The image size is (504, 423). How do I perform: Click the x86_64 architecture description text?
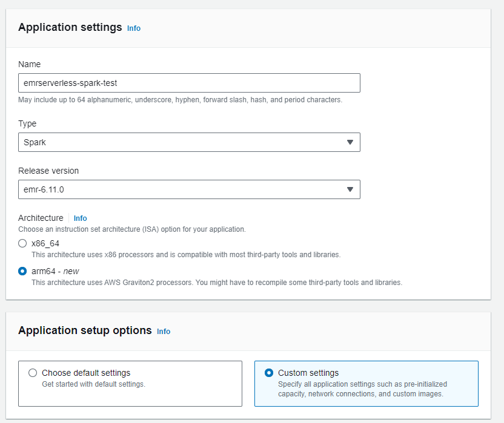click(x=185, y=255)
